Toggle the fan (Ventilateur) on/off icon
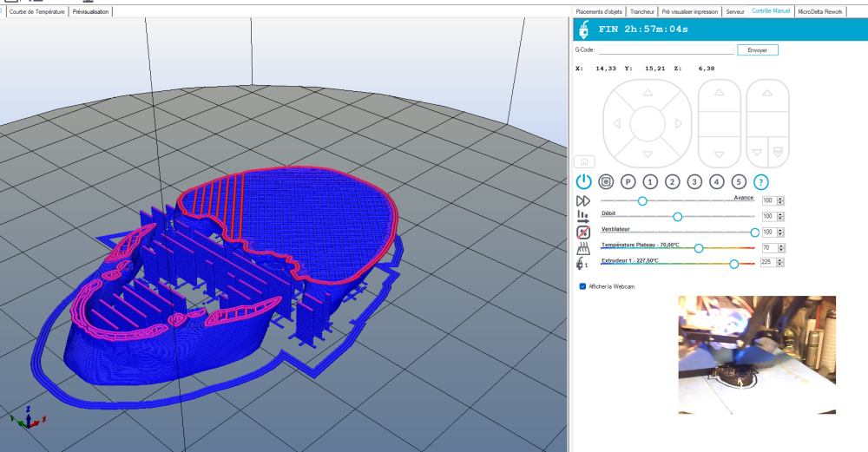The width and height of the screenshot is (868, 452). pyautogui.click(x=583, y=233)
